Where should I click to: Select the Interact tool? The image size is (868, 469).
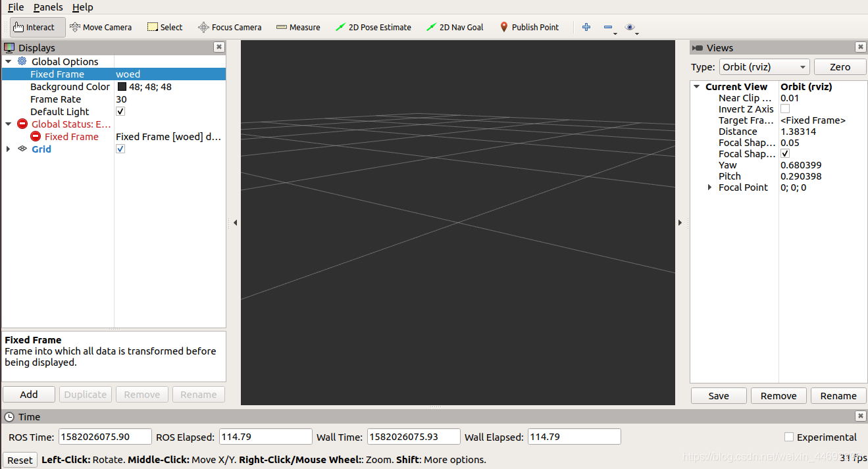pos(38,27)
